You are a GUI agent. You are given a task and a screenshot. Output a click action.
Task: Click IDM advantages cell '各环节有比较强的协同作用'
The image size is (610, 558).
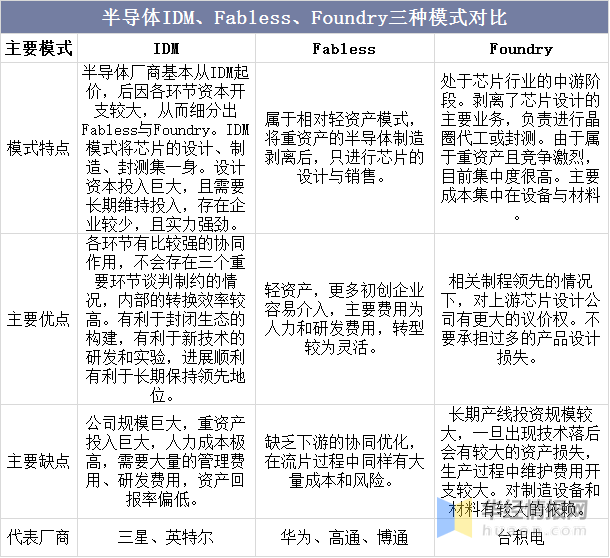[x=166, y=319]
